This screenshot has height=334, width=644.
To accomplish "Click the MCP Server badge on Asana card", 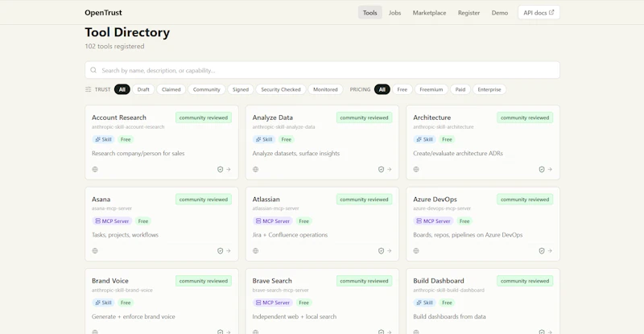I will (112, 221).
